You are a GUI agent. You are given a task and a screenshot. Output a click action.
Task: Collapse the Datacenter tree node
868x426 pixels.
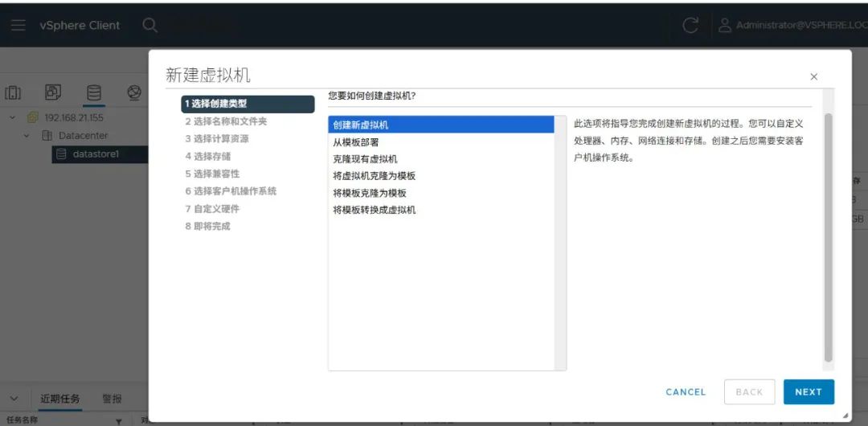click(x=26, y=136)
